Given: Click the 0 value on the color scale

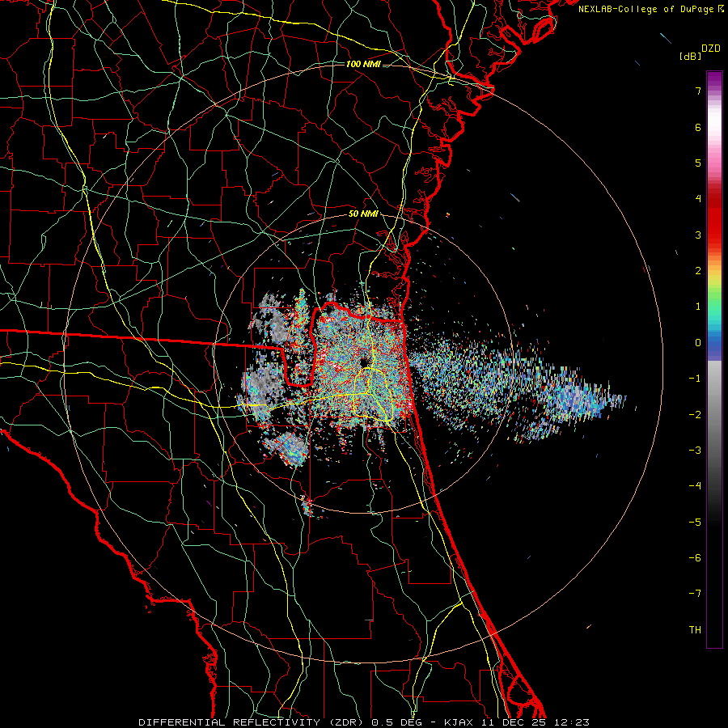Looking at the screenshot, I should click(x=698, y=343).
